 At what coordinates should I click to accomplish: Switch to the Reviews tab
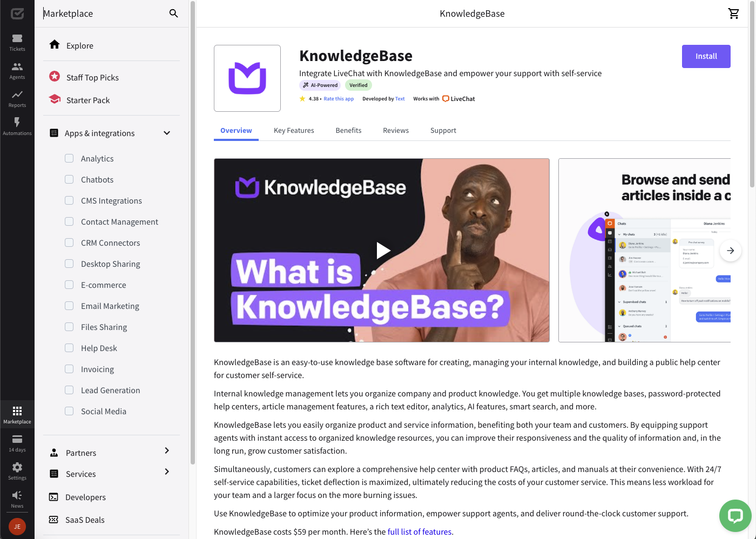(x=396, y=131)
